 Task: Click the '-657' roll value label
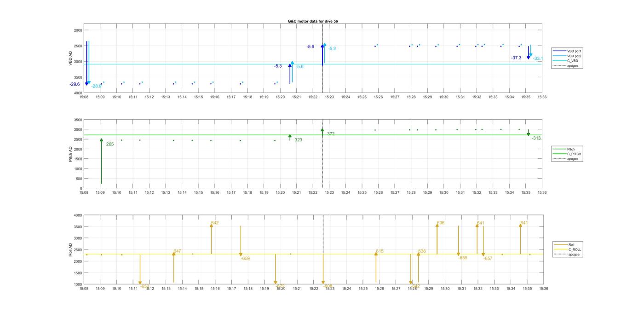[x=488, y=259]
